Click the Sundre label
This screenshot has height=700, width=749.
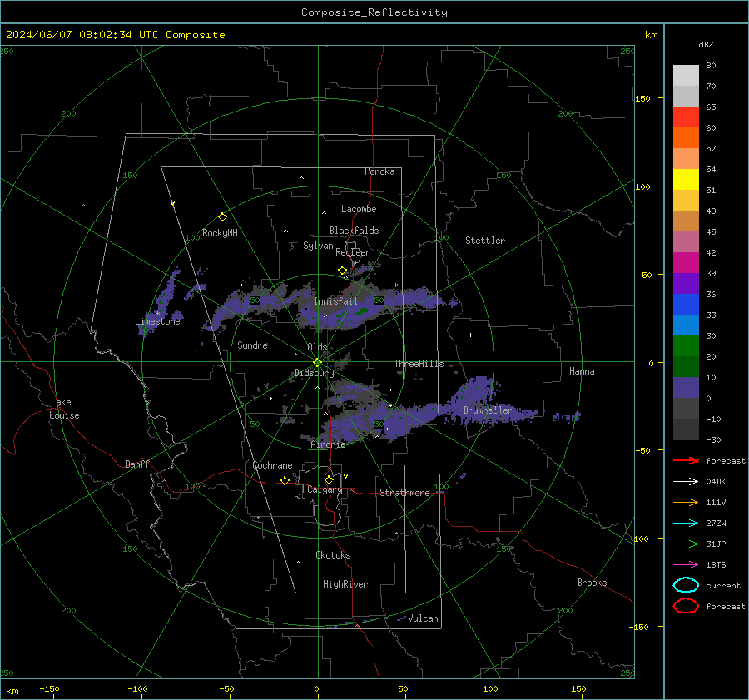tap(252, 345)
